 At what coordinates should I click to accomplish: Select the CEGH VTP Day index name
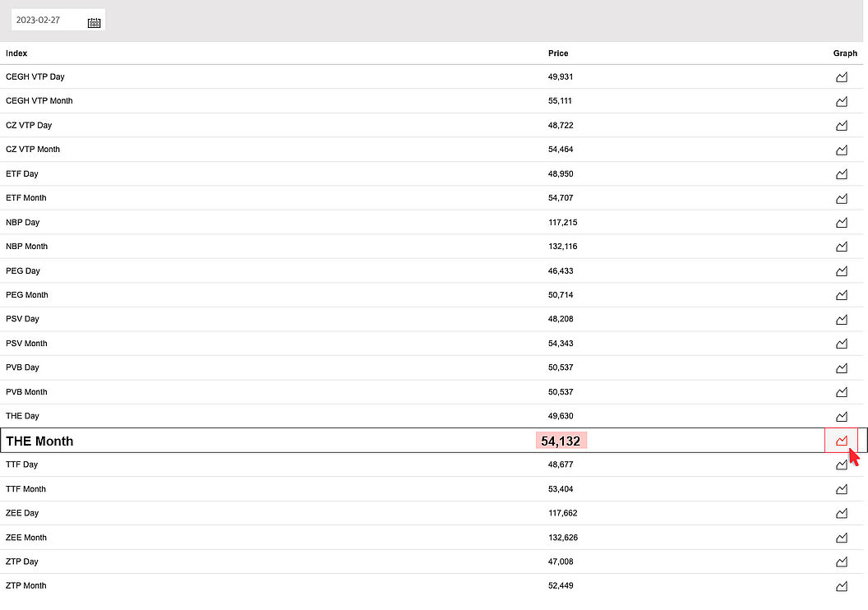pos(35,76)
